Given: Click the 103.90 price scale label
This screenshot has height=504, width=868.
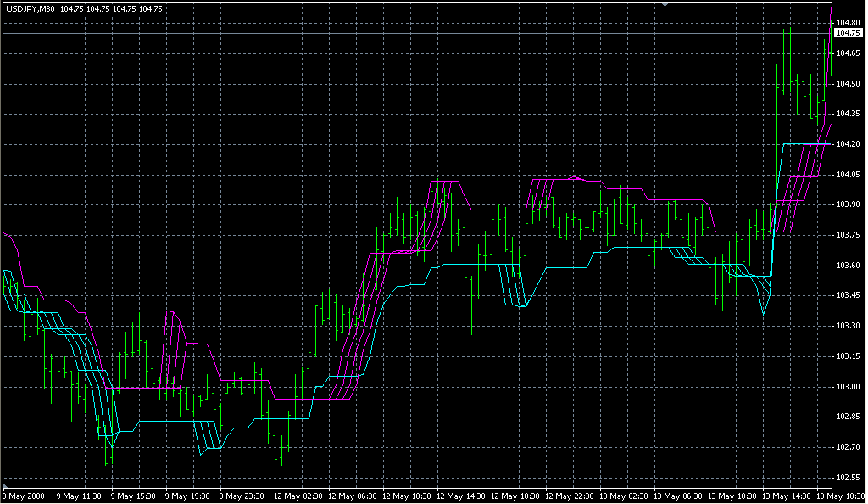Looking at the screenshot, I should 848,204.
